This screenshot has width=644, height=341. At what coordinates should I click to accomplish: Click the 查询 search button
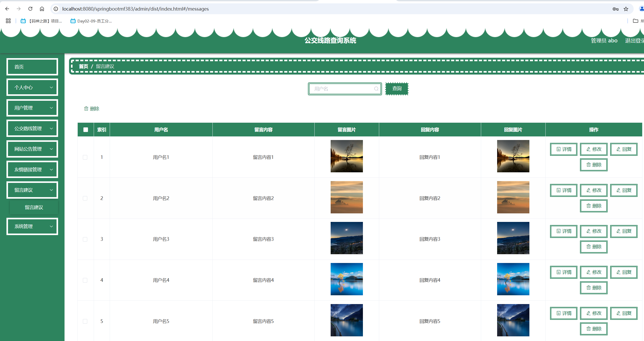[397, 89]
